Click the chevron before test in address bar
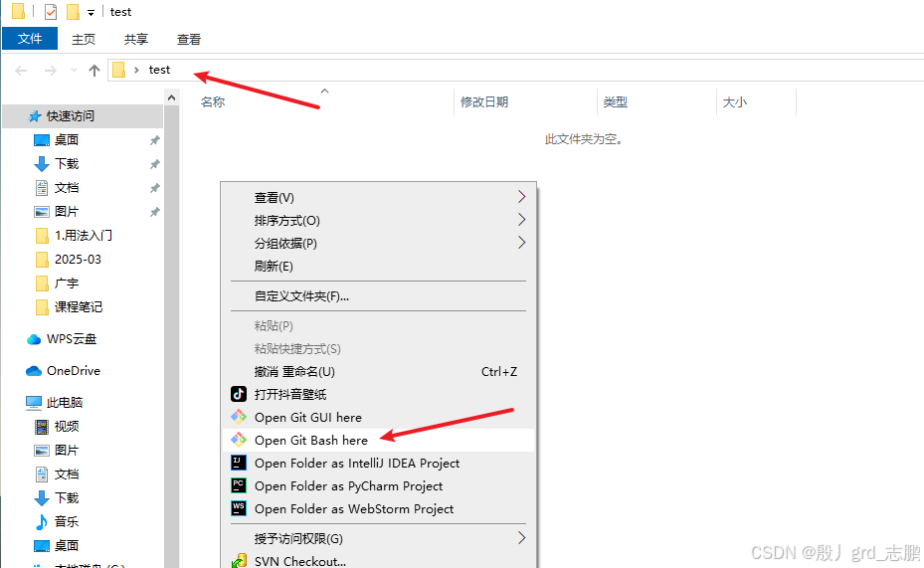The image size is (924, 568). (136, 70)
